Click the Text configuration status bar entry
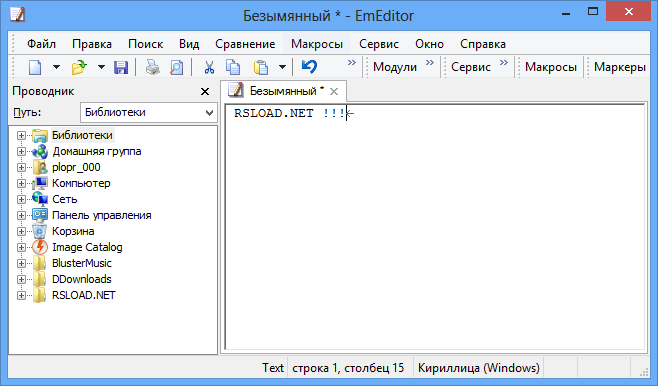Screen dimensions: 658x386 [273, 368]
